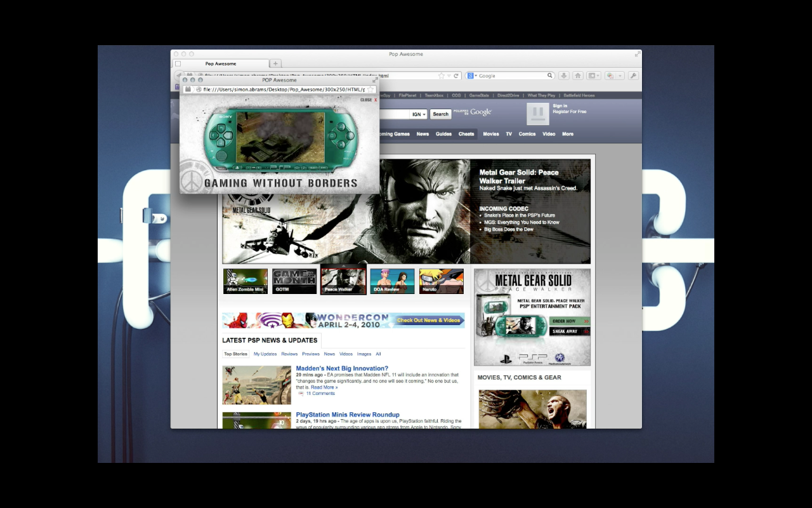This screenshot has width=812, height=508.
Task: Open the Google search engine dropdown
Action: click(473, 76)
